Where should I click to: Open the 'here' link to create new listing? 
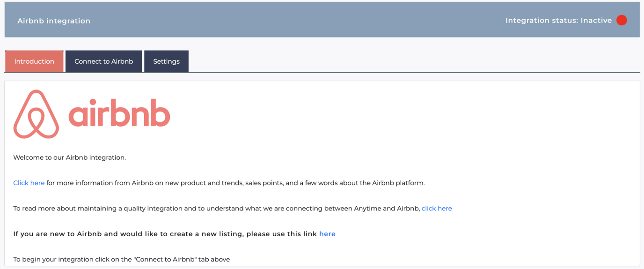click(327, 234)
